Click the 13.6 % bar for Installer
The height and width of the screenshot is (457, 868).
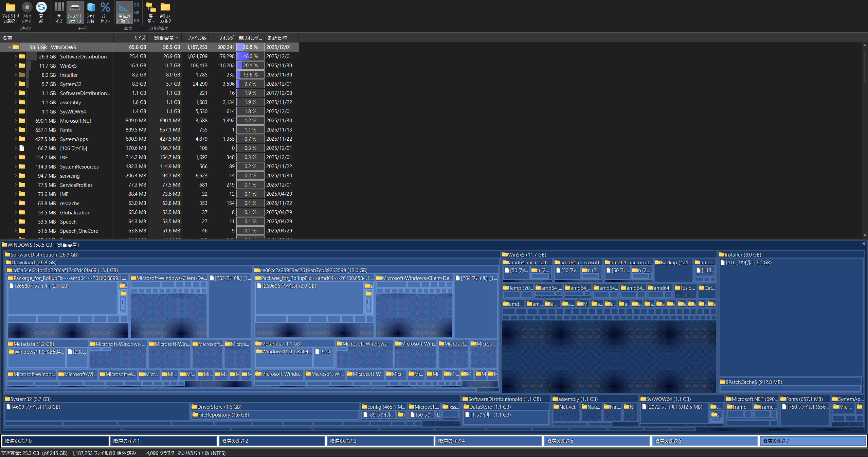pos(250,75)
